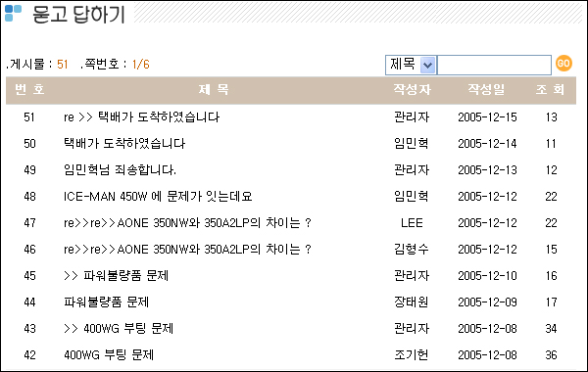This screenshot has height=372, width=588.
Task: Open post '>> 파워불량품 문제'
Action: click(x=116, y=276)
